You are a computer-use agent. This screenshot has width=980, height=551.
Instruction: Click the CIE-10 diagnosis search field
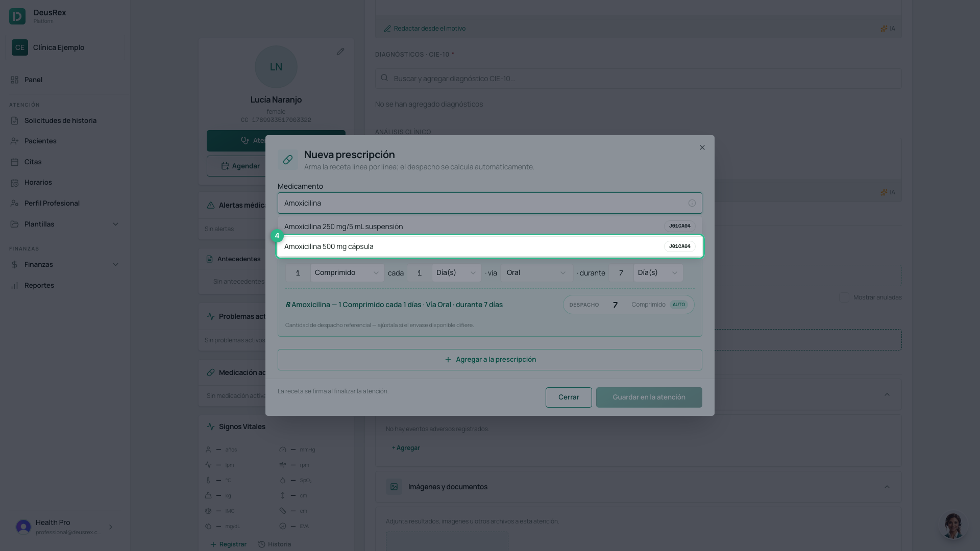(x=638, y=79)
